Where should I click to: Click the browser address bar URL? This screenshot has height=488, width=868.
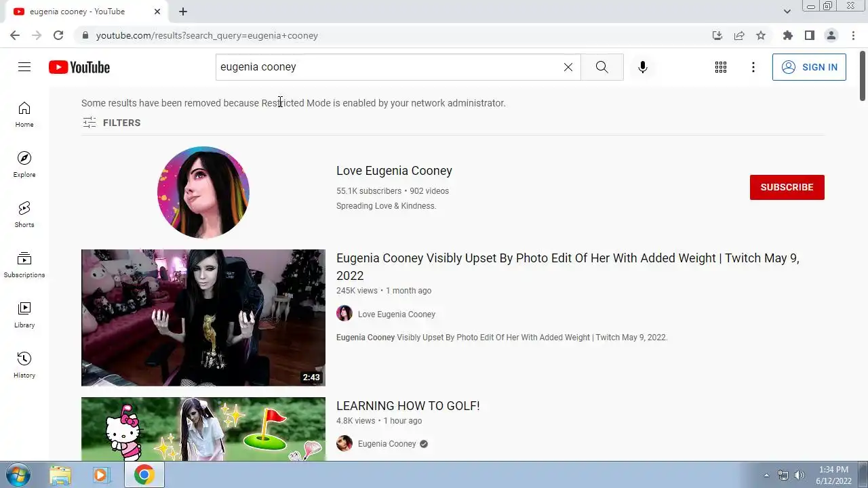pyautogui.click(x=207, y=35)
